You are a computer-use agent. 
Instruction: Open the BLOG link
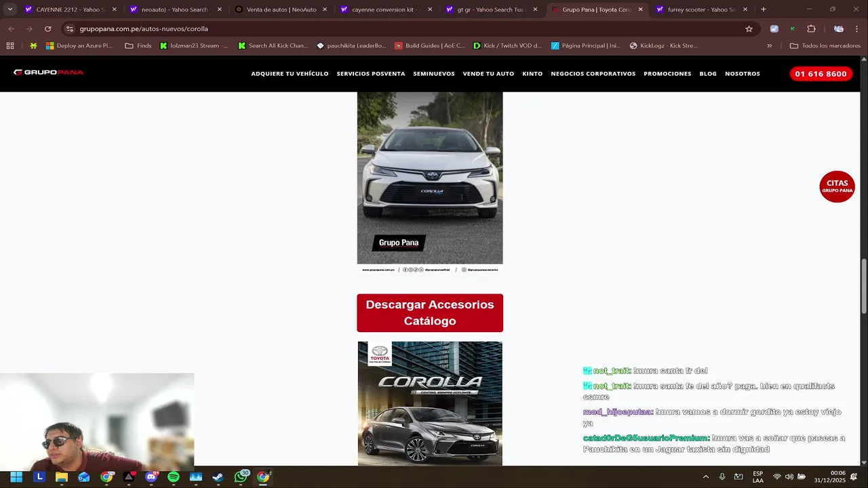click(x=708, y=73)
